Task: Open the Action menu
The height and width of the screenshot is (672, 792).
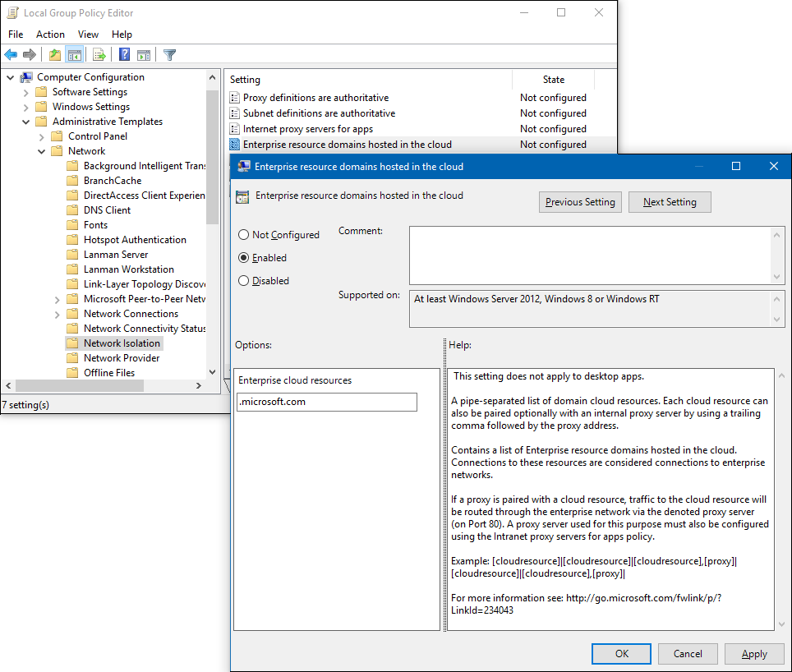Action: [x=50, y=34]
